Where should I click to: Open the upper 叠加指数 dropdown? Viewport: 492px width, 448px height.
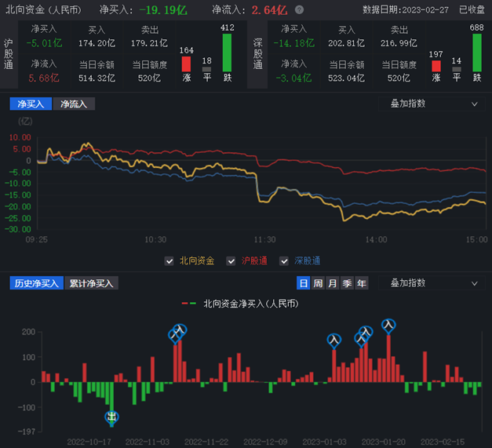click(434, 104)
